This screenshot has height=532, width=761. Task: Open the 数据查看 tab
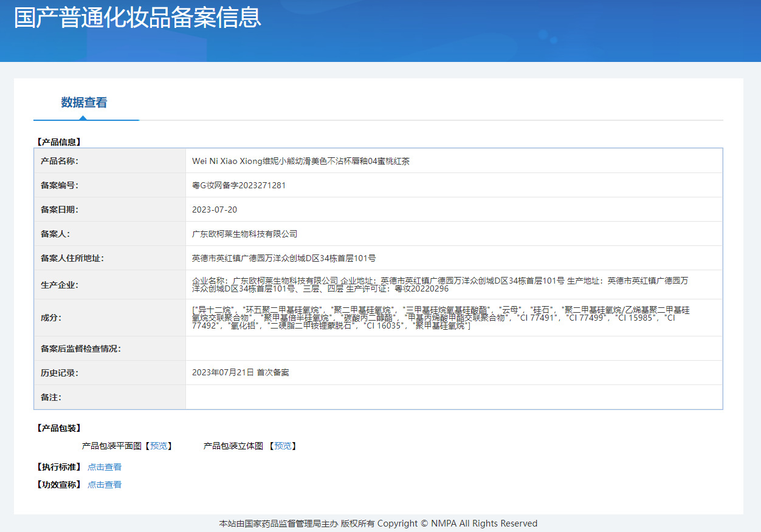(84, 103)
